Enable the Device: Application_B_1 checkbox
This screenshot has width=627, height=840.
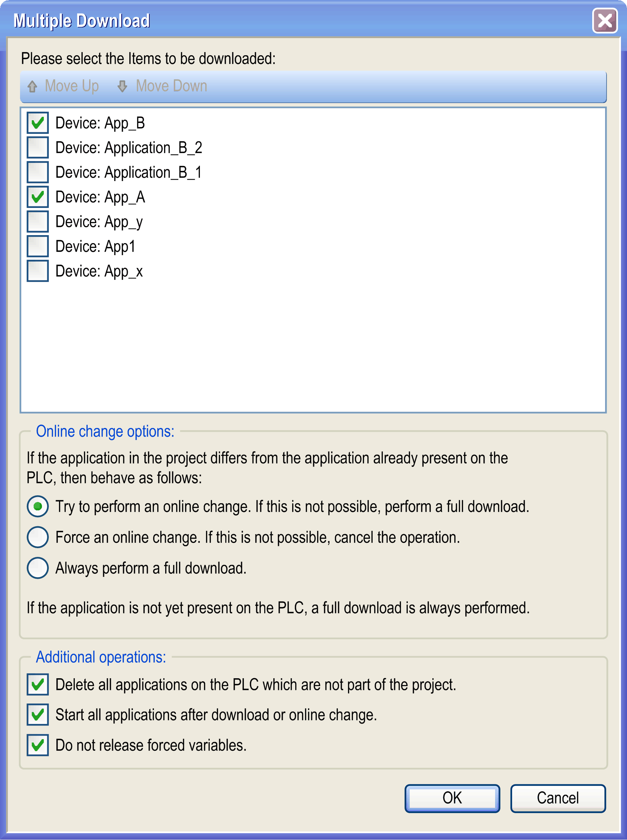37,172
